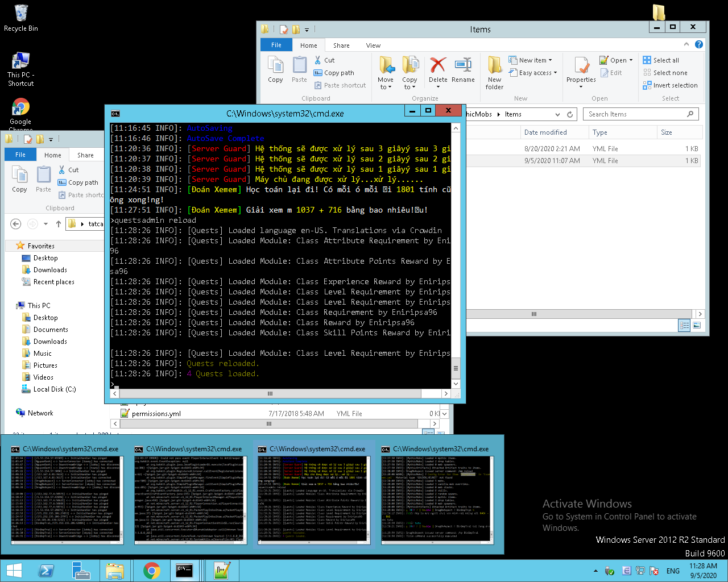Click the cmd window horizontal scrollbar thumb

270,393
